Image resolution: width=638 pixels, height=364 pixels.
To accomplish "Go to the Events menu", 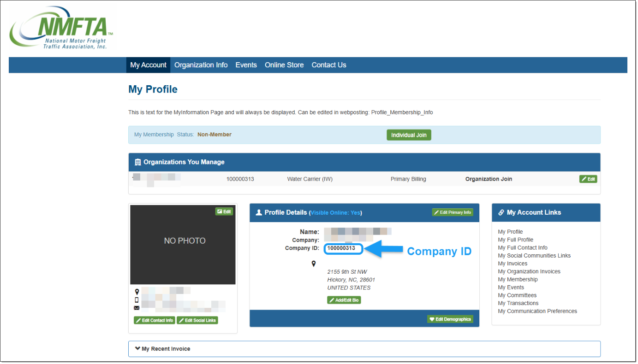I will tap(246, 65).
